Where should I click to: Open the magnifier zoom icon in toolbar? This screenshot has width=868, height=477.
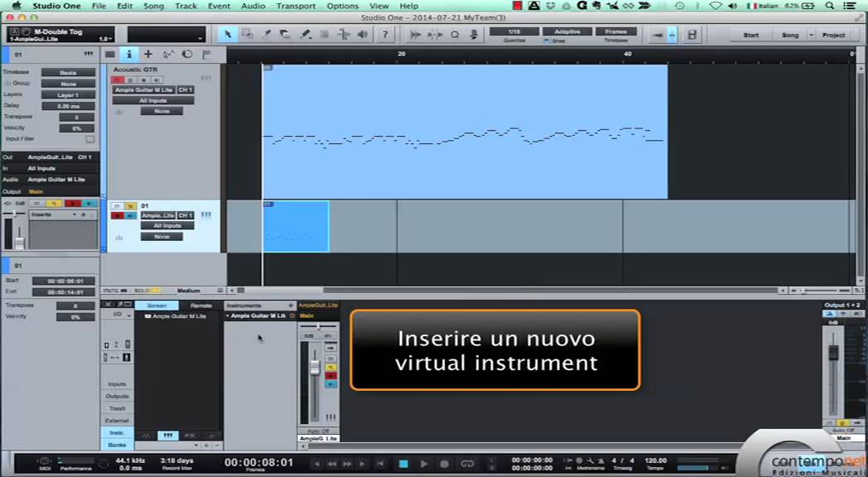(455, 34)
